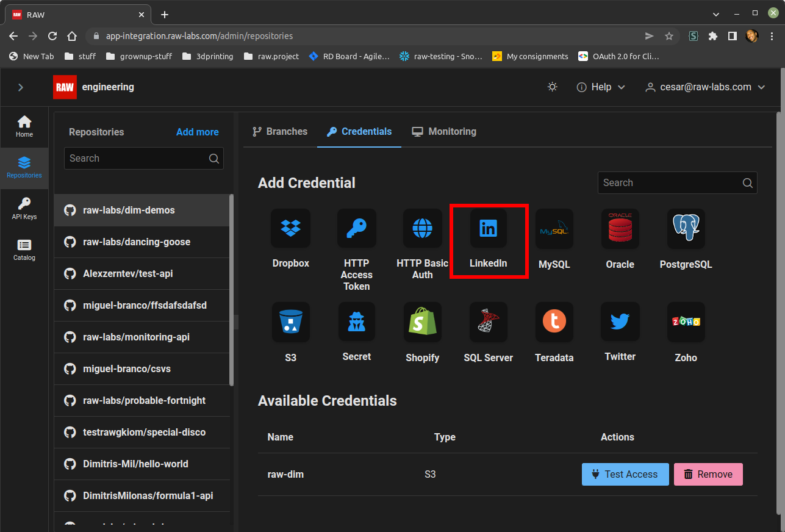Open My consignments bookmark
The width and height of the screenshot is (785, 532).
coord(530,56)
